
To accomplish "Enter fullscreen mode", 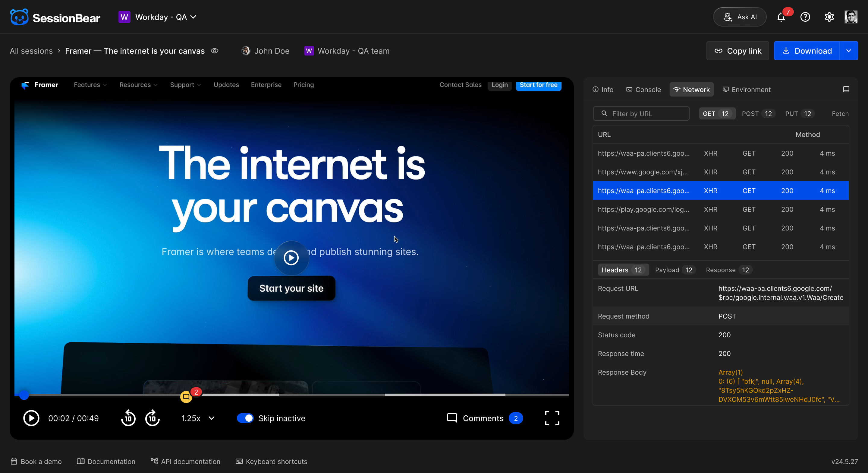I will (552, 418).
